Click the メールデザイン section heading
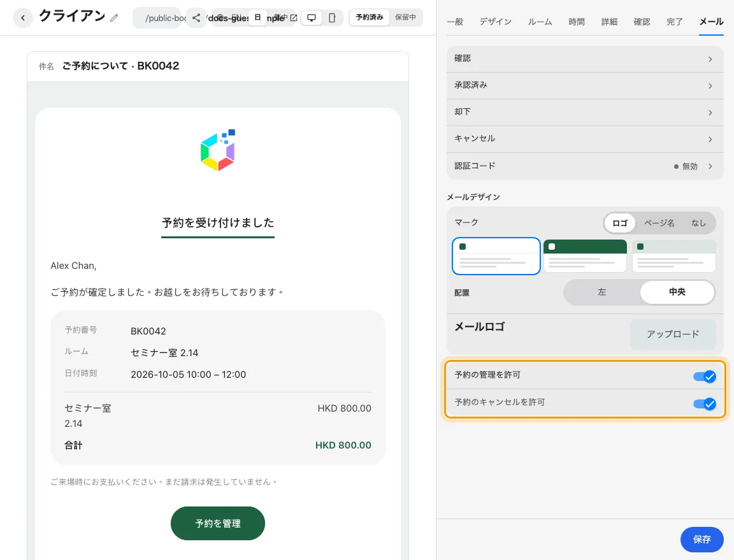Image resolution: width=734 pixels, height=560 pixels. point(473,197)
